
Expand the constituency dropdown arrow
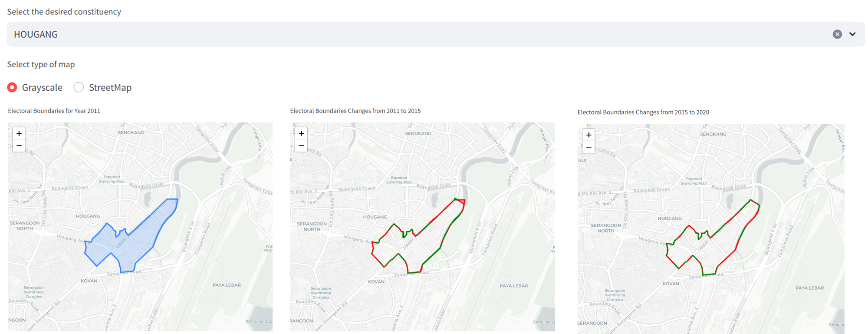pyautogui.click(x=852, y=34)
